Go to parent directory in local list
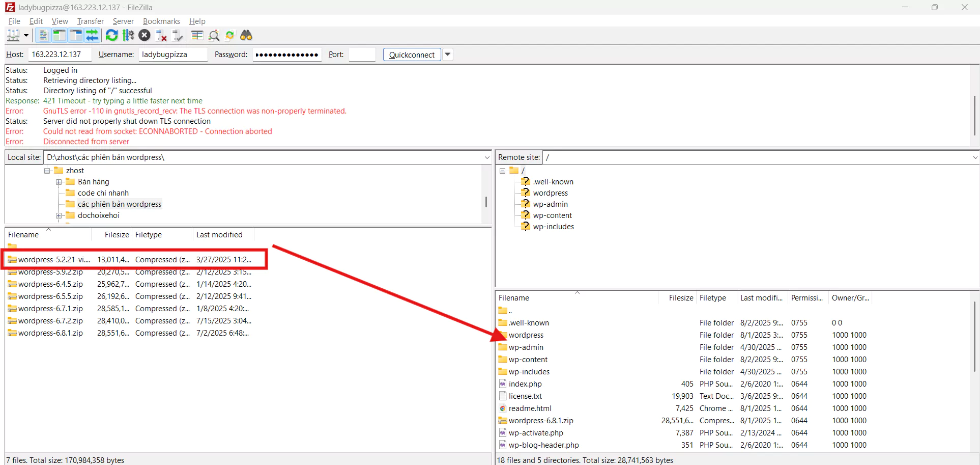The image size is (980, 465). [x=12, y=247]
